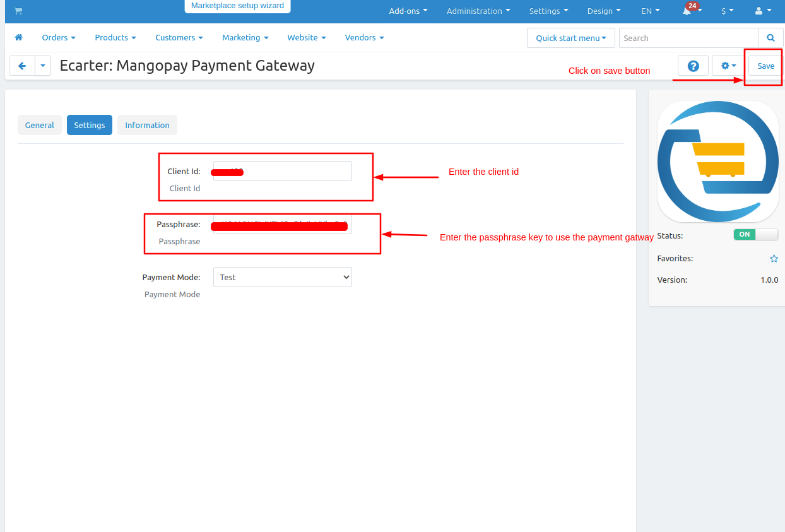Focus the Client Id input field
The image size is (785, 532).
point(283,171)
